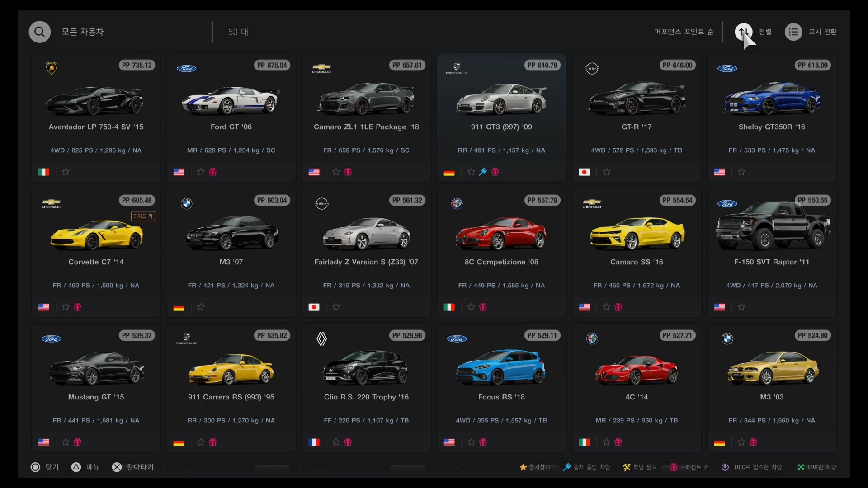The height and width of the screenshot is (488, 868).
Task: Click the wide car badge on Corvette C7
Action: tap(143, 216)
